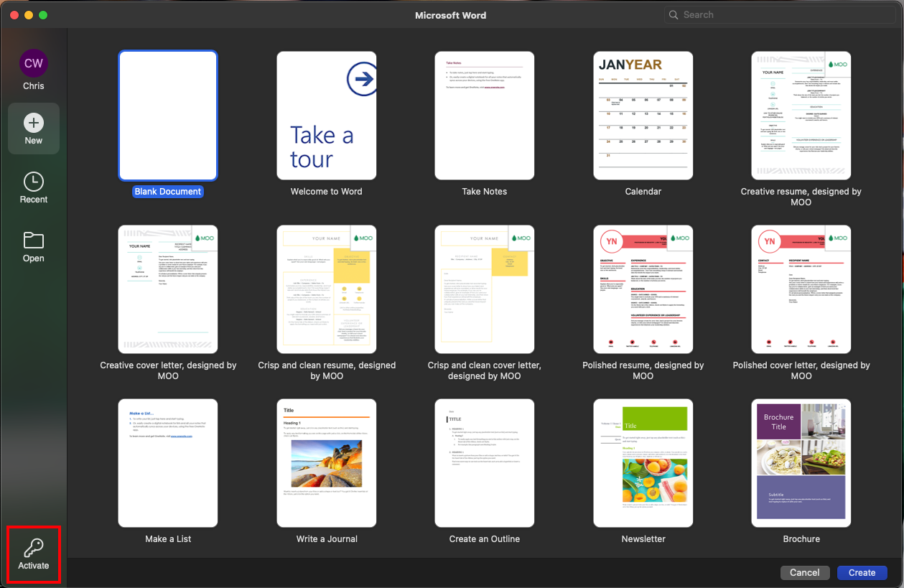
Task: Choose the Calendar template
Action: coord(643,116)
